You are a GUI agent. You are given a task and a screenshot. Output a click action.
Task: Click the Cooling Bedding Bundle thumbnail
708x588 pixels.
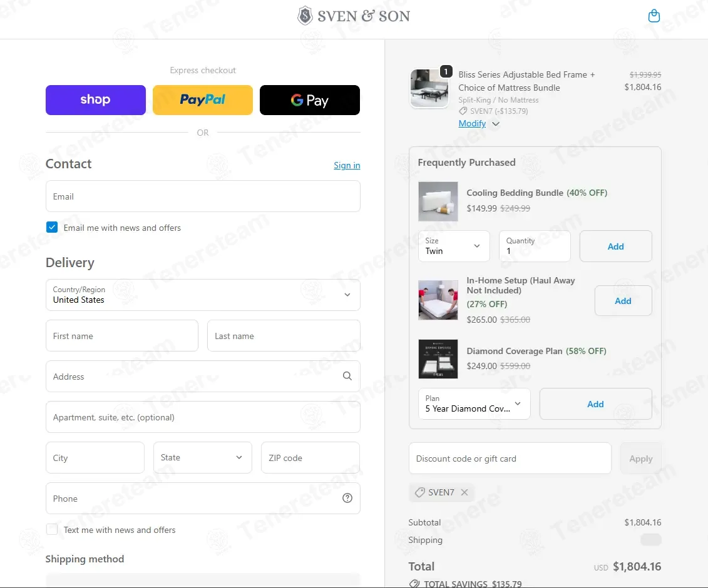(x=438, y=201)
